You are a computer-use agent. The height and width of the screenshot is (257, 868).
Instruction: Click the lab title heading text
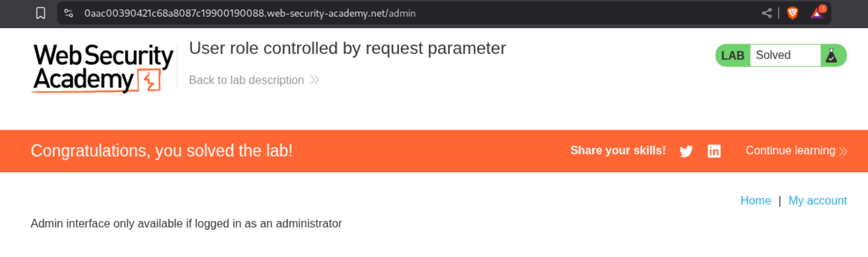point(347,49)
